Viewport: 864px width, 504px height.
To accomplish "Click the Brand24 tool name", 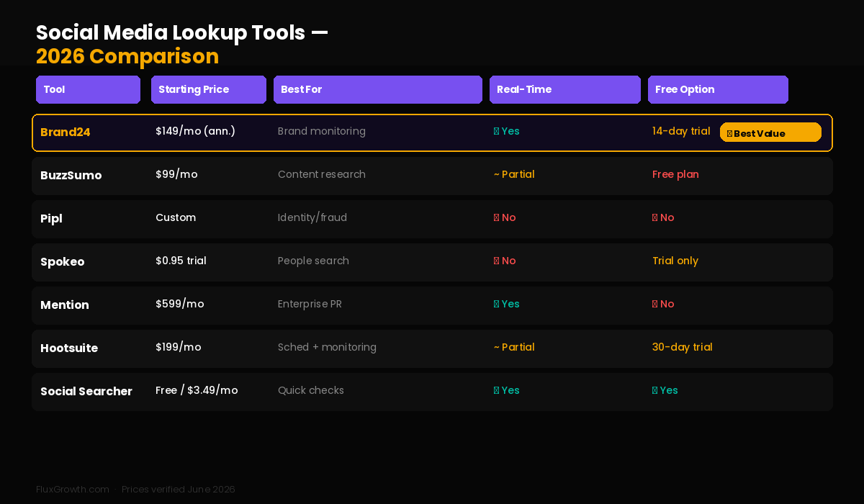I will click(66, 132).
